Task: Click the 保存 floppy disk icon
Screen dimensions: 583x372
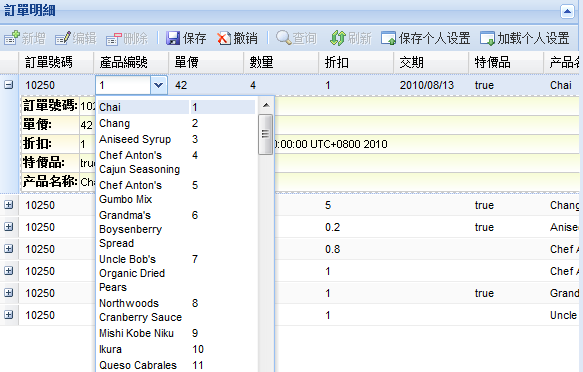Action: point(173,38)
